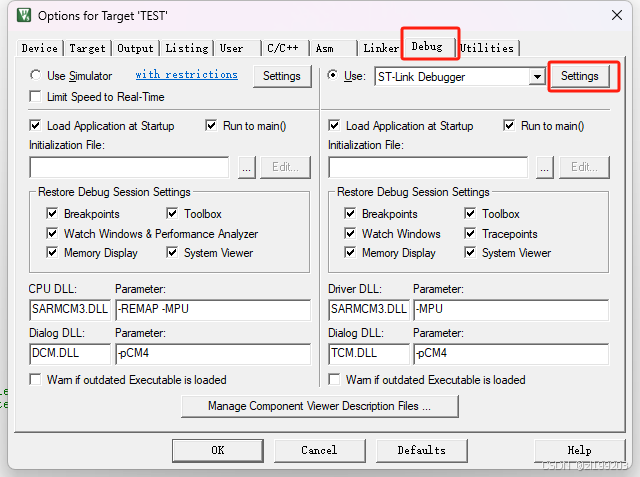Viewport: 640px width, 477px height.
Task: Click the TCM.DLL dialog DLL field
Action: 369,353
